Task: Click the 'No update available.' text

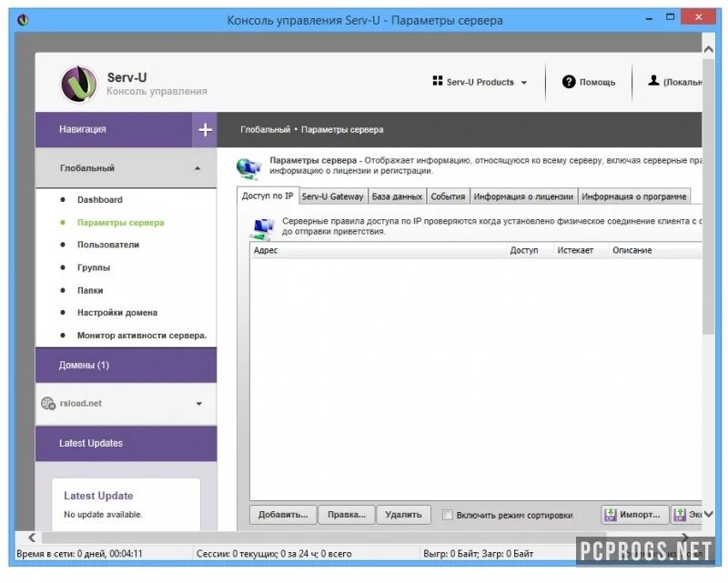Action: 103,515
